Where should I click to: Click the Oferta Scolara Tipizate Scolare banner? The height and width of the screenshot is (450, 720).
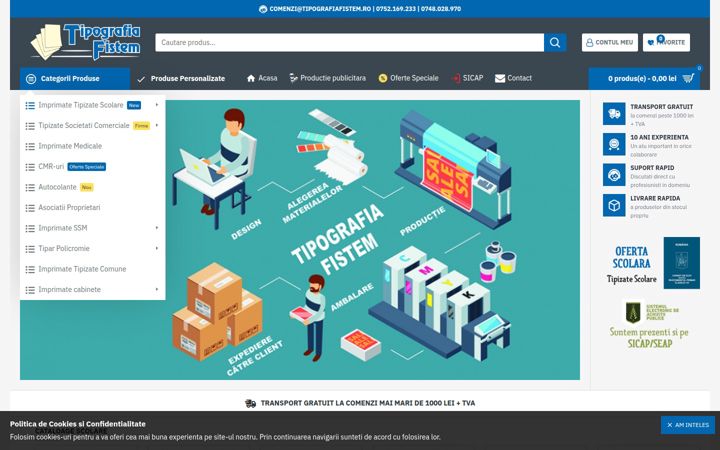tap(652, 263)
